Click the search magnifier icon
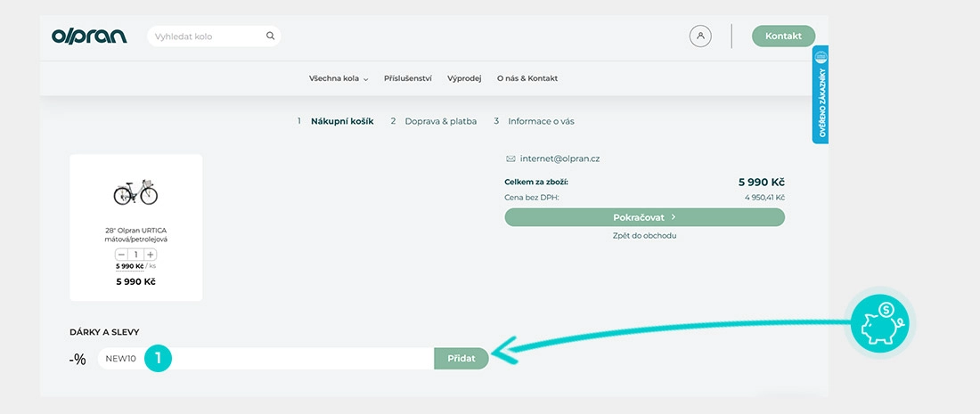This screenshot has height=414, width=980. pos(270,36)
